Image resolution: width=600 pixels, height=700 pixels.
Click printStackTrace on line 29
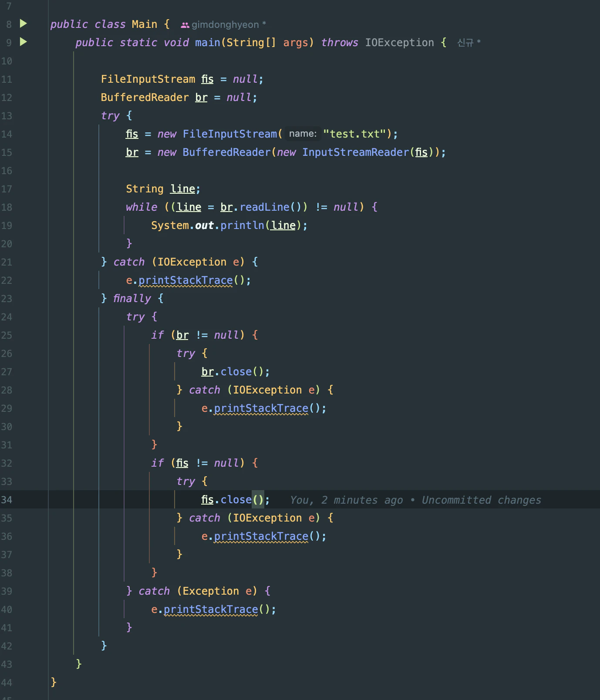pos(261,408)
